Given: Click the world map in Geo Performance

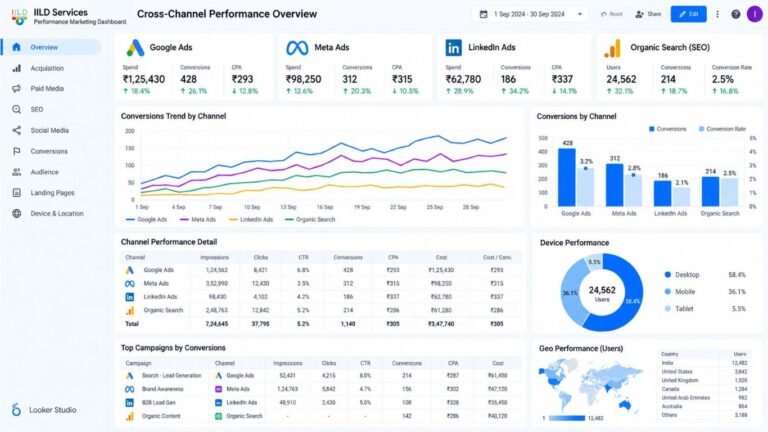Looking at the screenshot, I should coord(590,384).
